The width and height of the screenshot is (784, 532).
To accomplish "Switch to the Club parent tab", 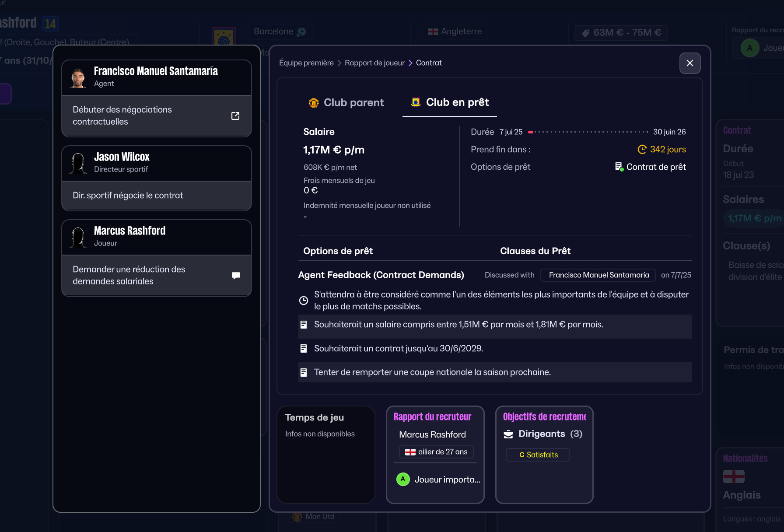I will point(346,103).
